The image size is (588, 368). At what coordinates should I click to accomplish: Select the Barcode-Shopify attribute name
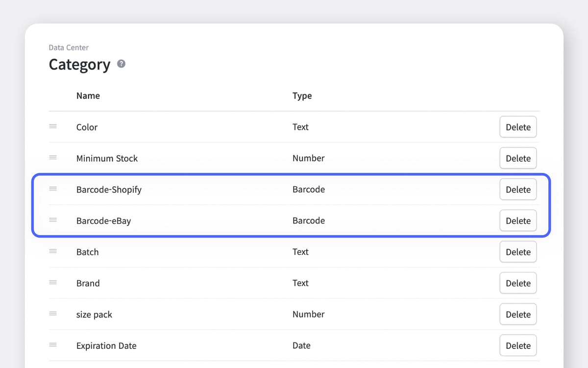[x=109, y=190]
